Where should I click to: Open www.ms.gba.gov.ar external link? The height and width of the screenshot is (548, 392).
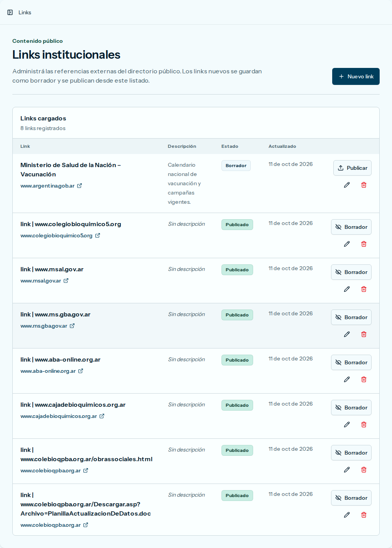[x=47, y=326]
